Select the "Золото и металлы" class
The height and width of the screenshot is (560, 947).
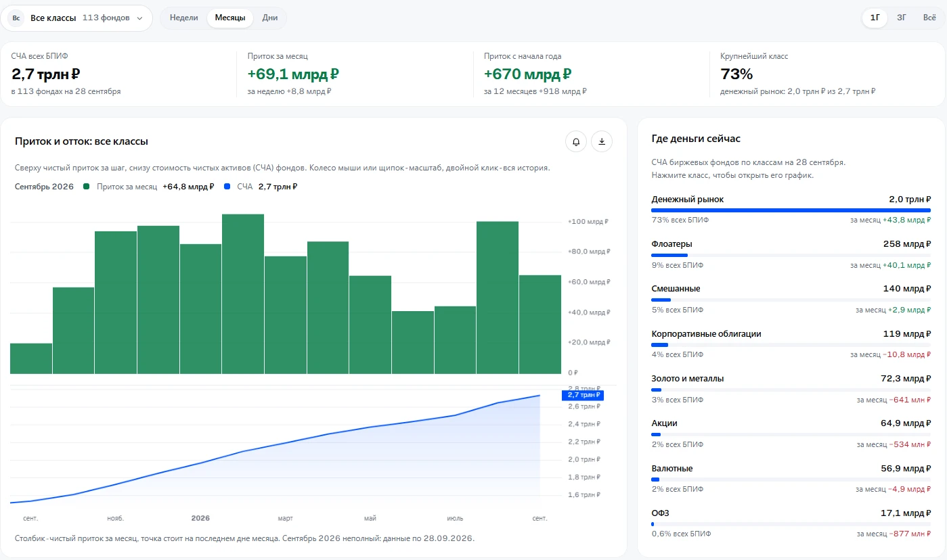click(x=791, y=389)
